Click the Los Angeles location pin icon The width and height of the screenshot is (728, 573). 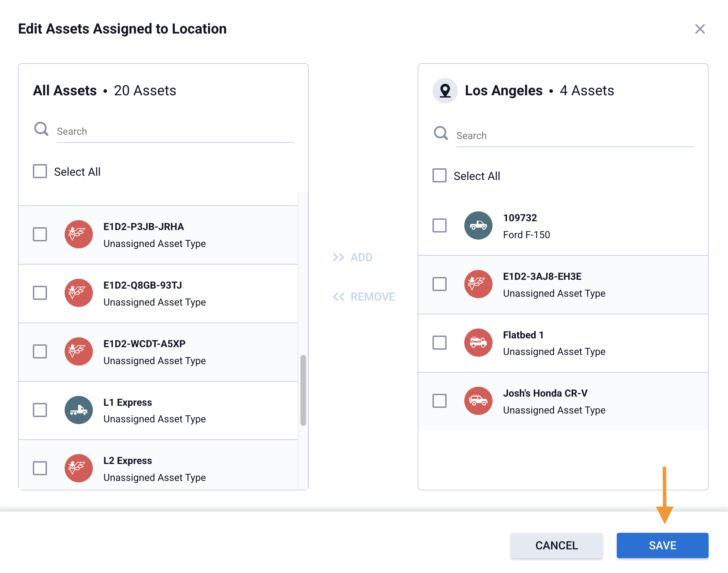[x=445, y=91]
